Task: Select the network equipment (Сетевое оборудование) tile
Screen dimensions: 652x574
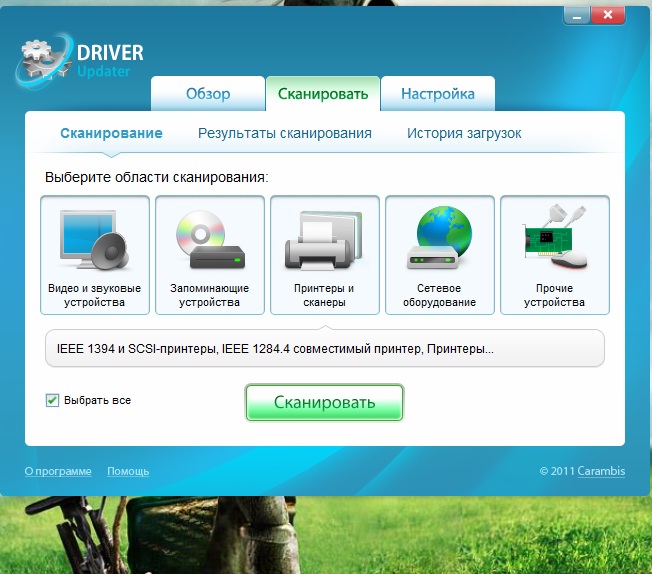Action: pyautogui.click(x=440, y=255)
